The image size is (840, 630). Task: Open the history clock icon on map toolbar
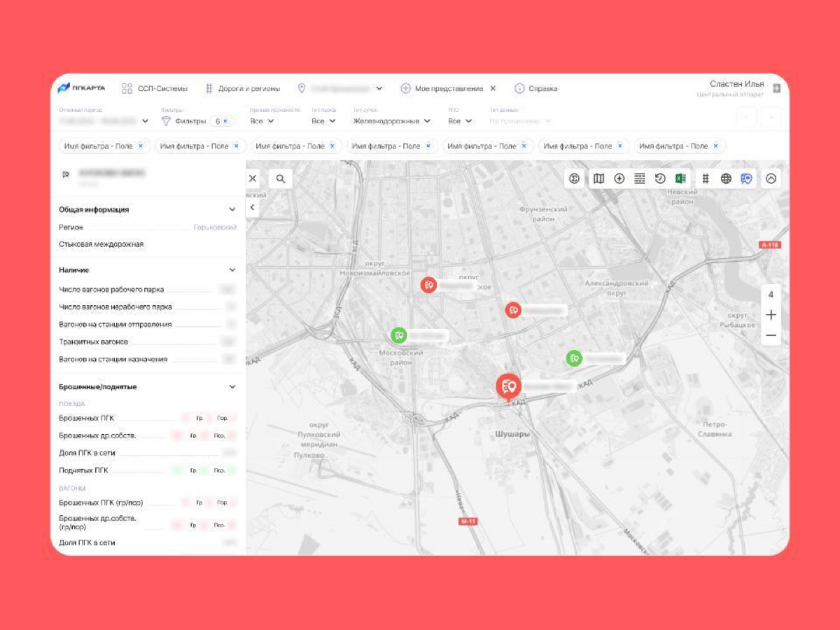point(660,178)
